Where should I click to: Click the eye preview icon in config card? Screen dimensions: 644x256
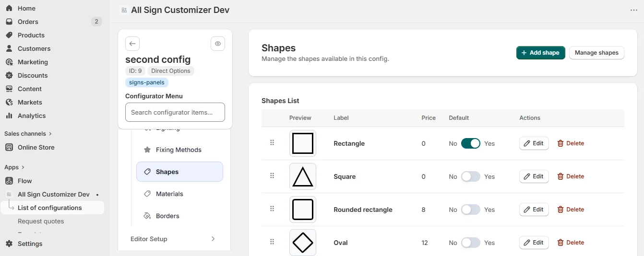point(218,44)
